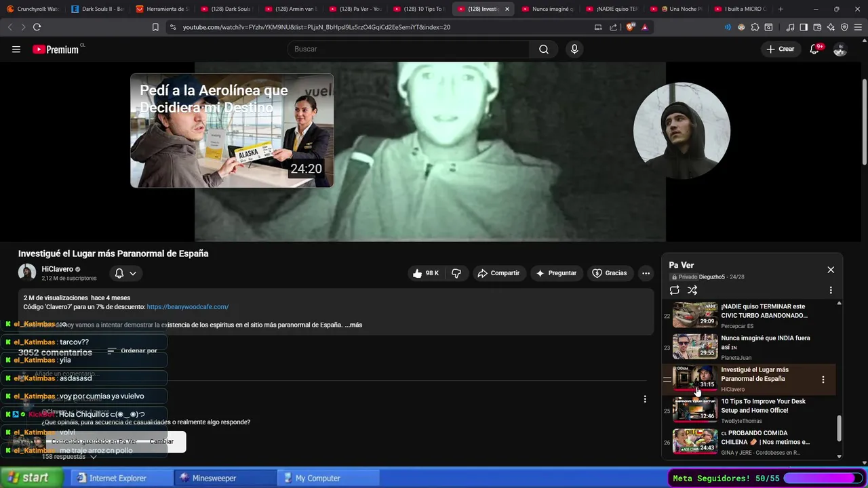Close the Pa Ver playlist panel

pos(831,270)
